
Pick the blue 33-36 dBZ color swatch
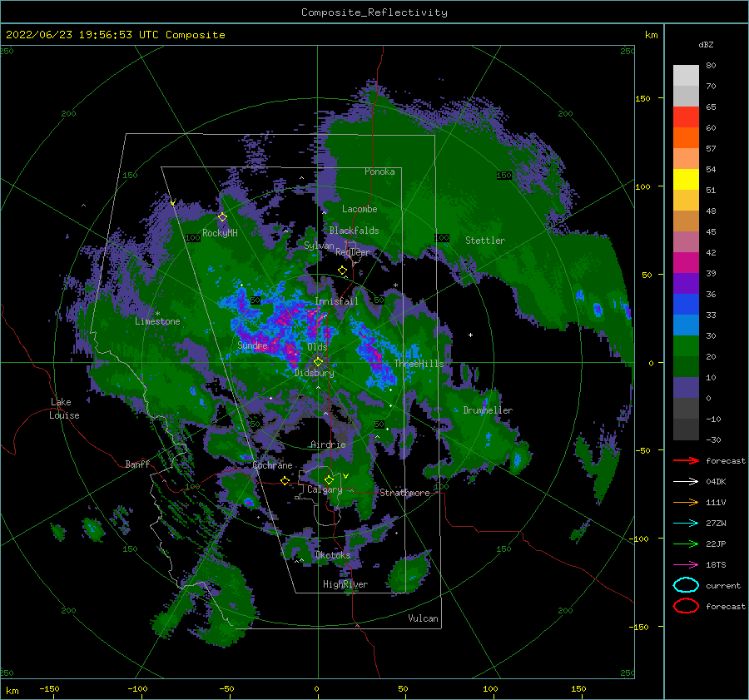coord(686,304)
